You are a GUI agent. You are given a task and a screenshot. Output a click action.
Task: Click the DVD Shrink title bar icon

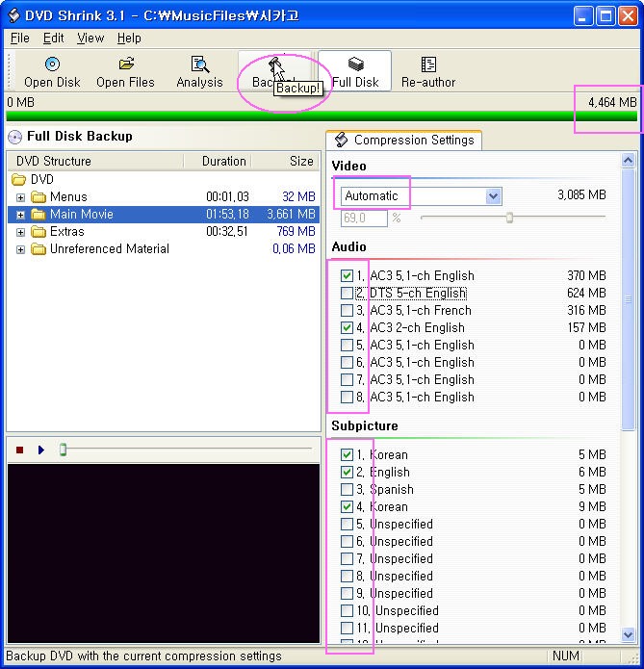click(14, 15)
